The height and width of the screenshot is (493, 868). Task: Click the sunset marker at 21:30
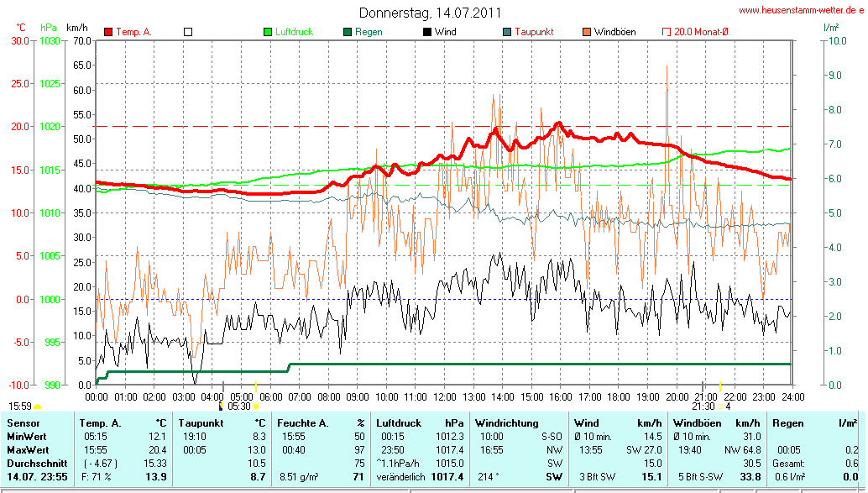(720, 406)
